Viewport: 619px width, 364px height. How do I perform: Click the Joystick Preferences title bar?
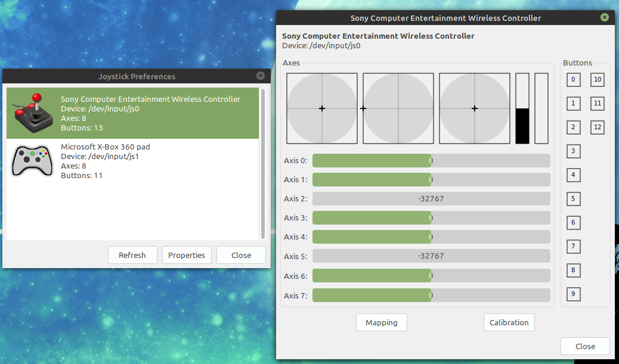coord(137,76)
